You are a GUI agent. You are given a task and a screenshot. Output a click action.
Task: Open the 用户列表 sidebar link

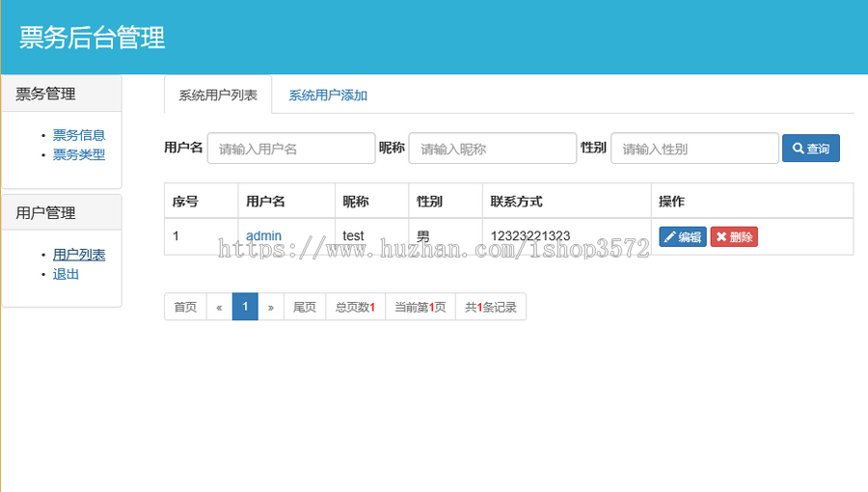(x=79, y=255)
